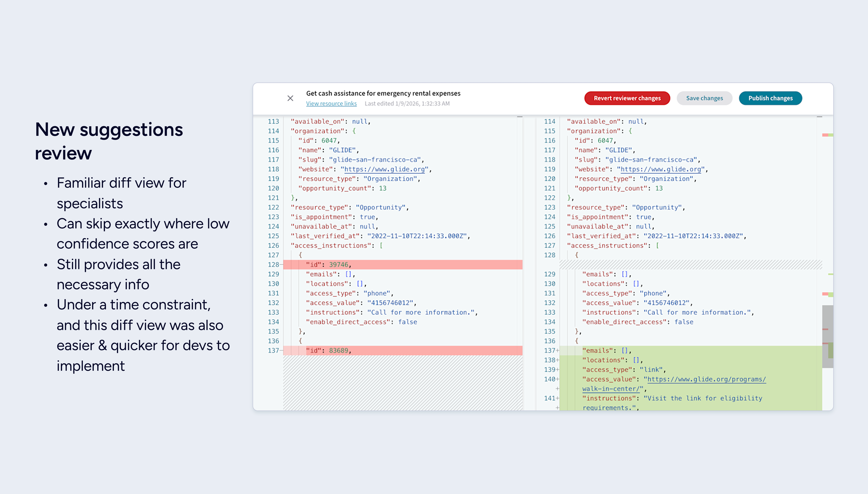Click "resource_type": "Opportunity" in left pane
This screenshot has width=868, height=494.
click(x=350, y=207)
